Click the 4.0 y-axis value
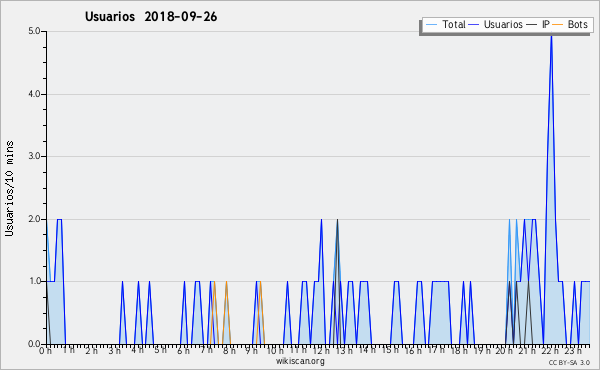Image resolution: width=600 pixels, height=370 pixels. coord(34,94)
